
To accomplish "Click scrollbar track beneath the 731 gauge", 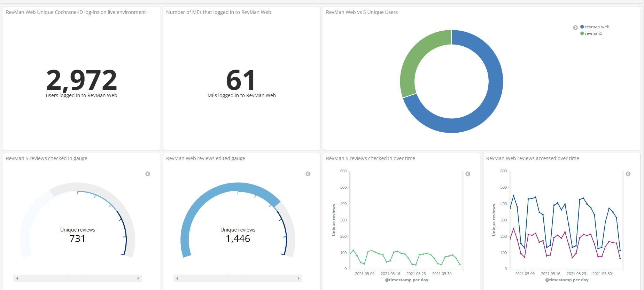I will 77,278.
